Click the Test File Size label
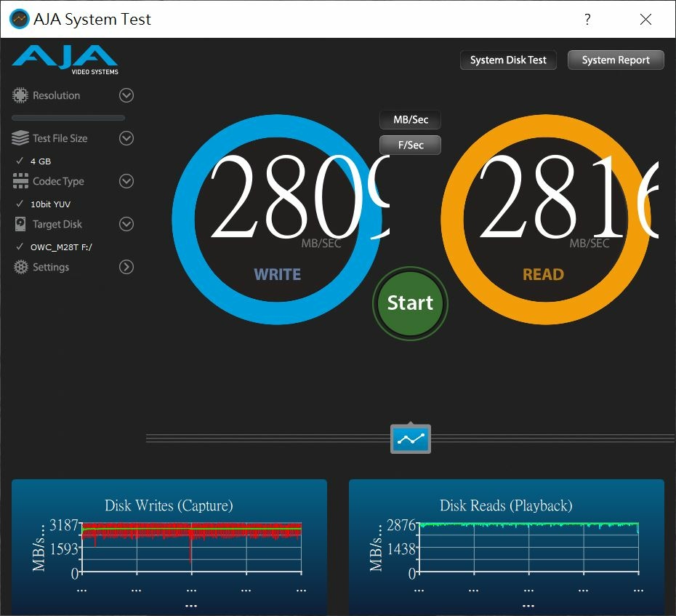This screenshot has width=676, height=616. 60,138
